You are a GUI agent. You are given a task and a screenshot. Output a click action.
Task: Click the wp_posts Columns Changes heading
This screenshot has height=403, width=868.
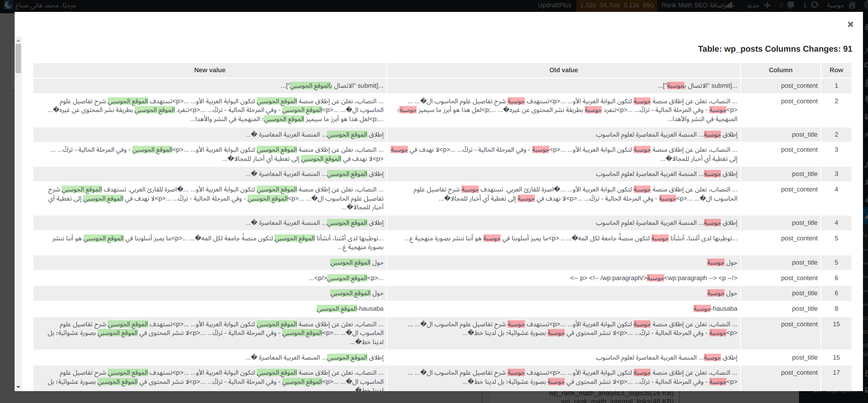[x=775, y=49]
